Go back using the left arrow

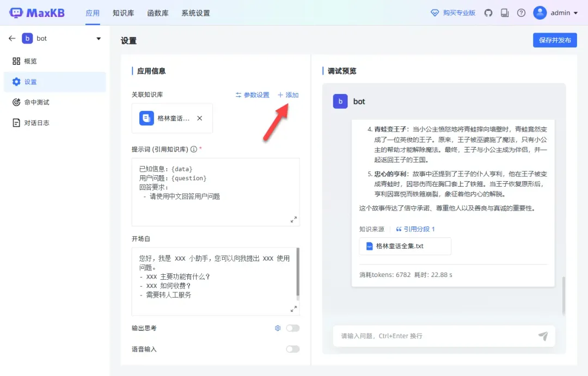coord(12,38)
